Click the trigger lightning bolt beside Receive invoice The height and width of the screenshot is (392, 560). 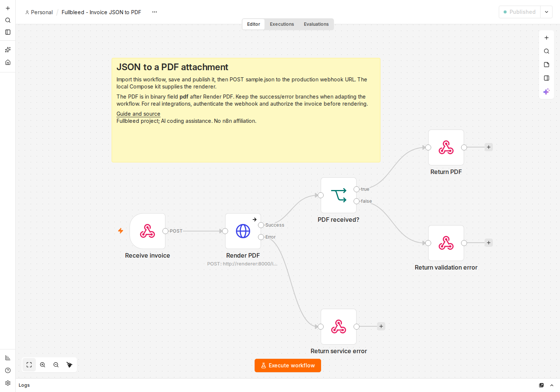pos(121,231)
